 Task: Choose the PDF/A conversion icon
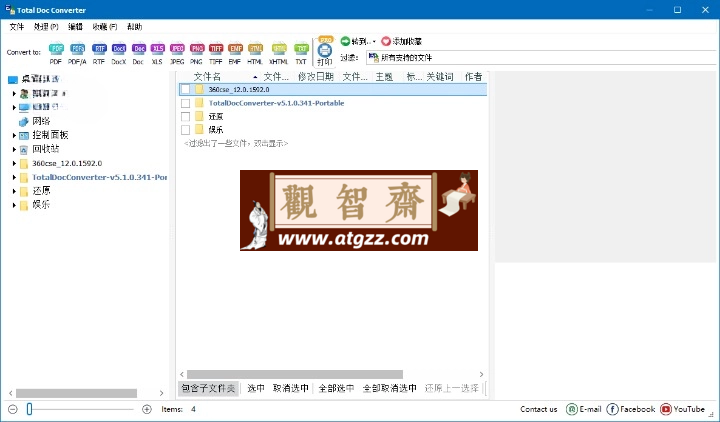(x=77, y=49)
